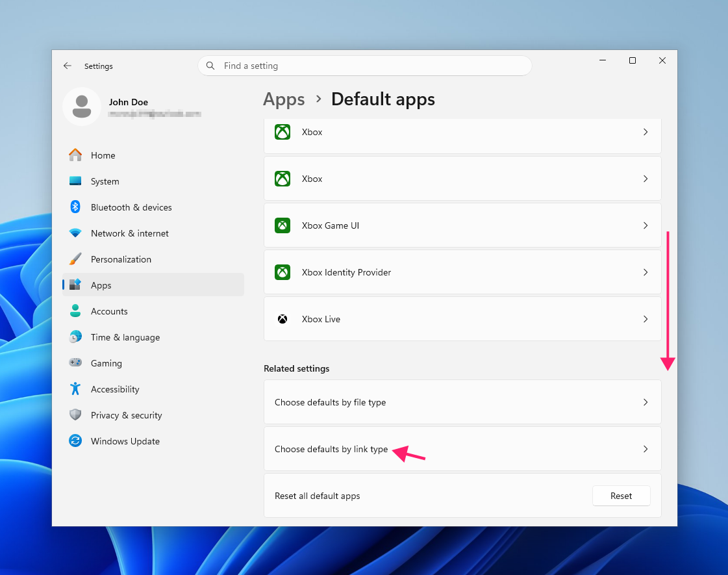
Task: Click the Gaming controller icon
Action: [75, 363]
